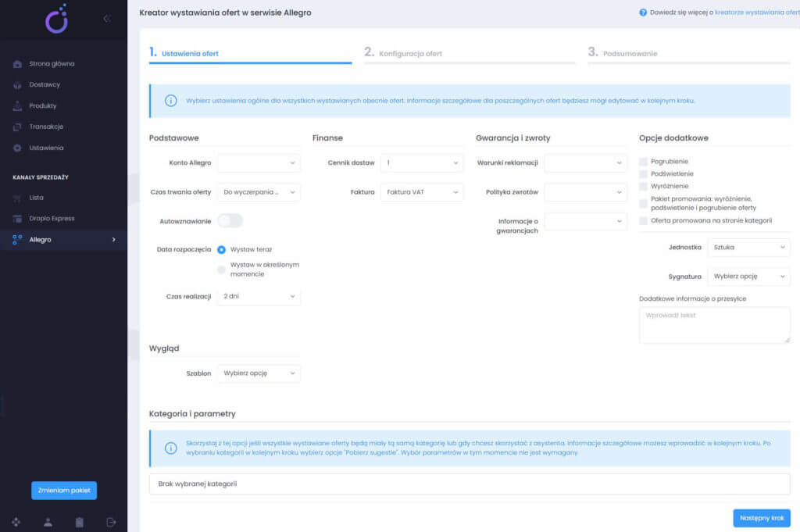Open the Czas trwania oferty dropdown
Viewport: 800px width, 532px height.
(x=259, y=192)
